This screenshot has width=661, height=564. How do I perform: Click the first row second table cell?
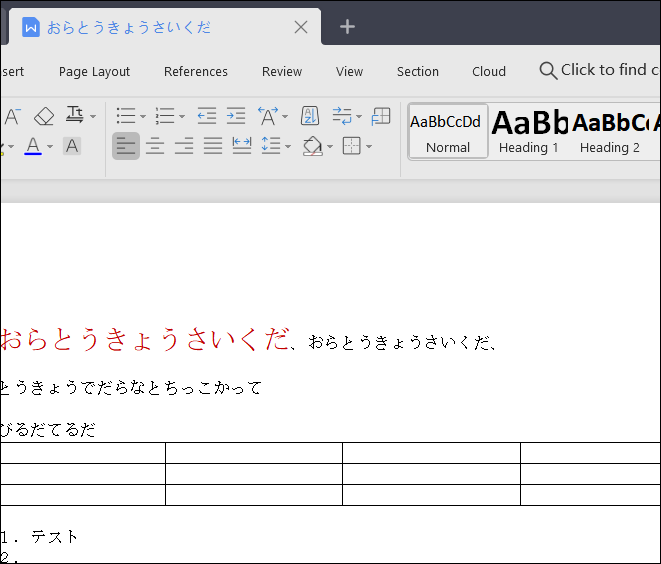click(254, 453)
